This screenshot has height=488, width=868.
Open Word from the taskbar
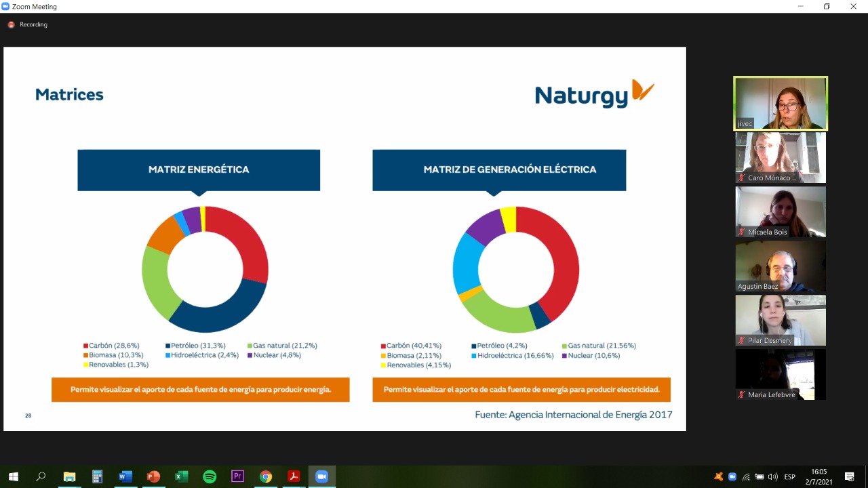point(125,476)
